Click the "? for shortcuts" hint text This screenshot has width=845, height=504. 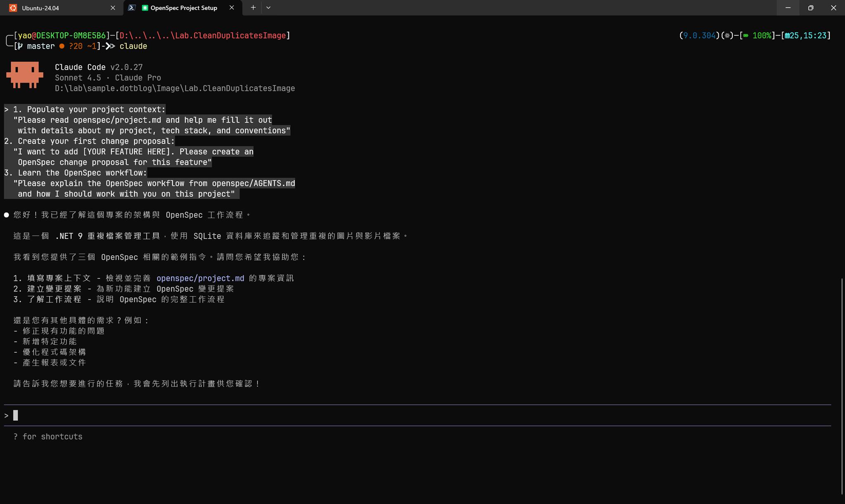[x=48, y=437]
